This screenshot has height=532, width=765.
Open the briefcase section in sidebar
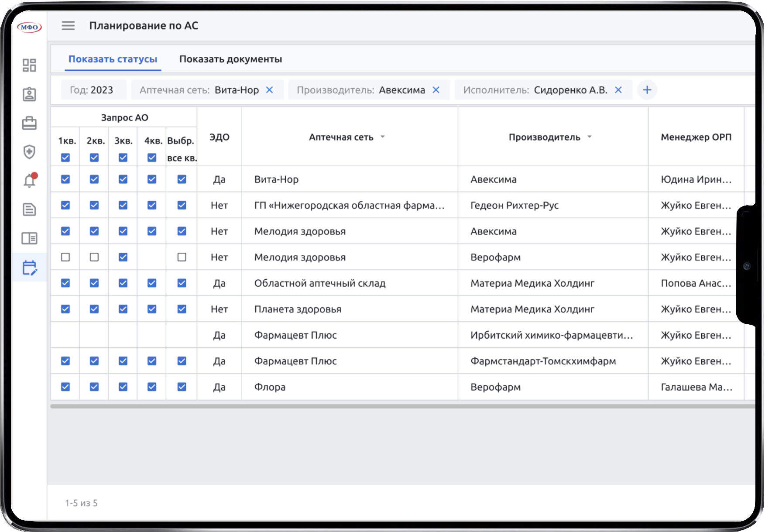click(29, 123)
